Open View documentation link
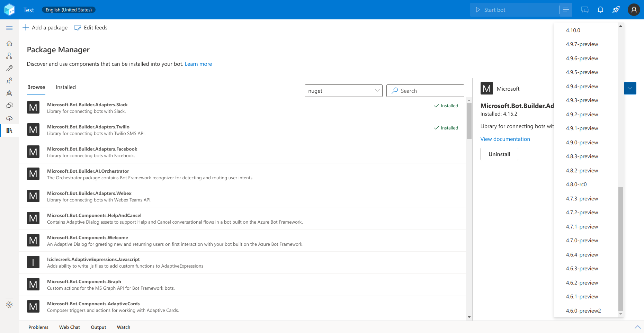 pyautogui.click(x=505, y=139)
